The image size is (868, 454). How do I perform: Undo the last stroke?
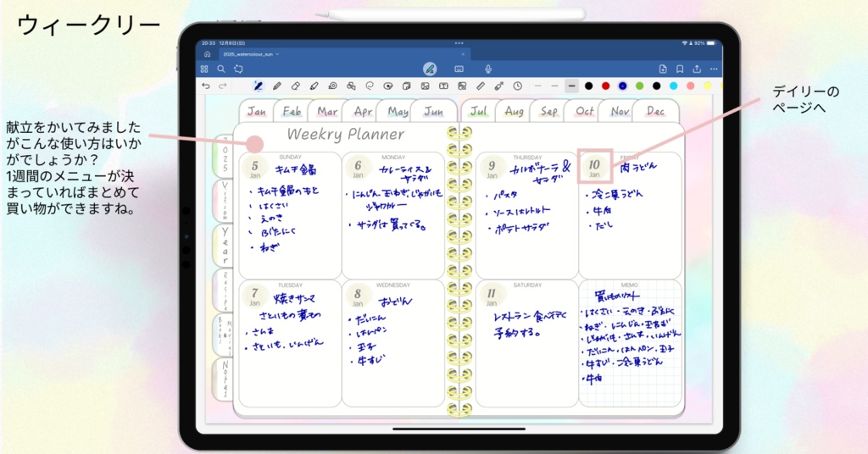[x=206, y=86]
